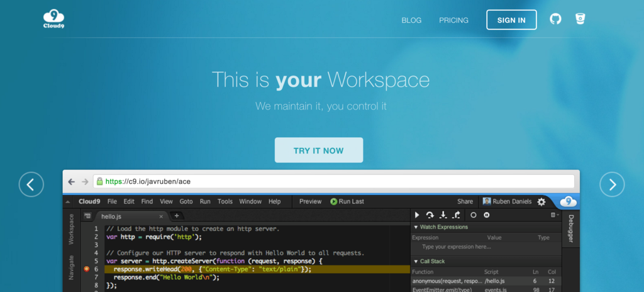Viewport: 644px width, 292px height.
Task: Click line number 2 in the gutter
Action: 96,237
